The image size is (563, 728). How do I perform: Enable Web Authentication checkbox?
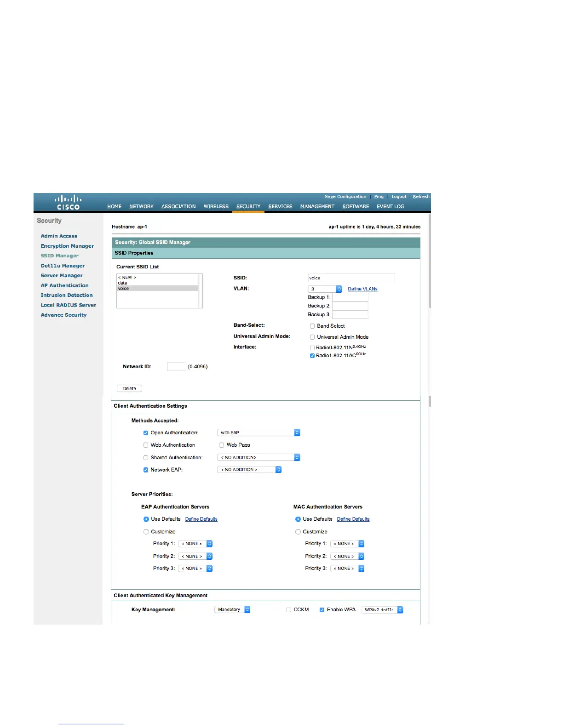click(146, 445)
